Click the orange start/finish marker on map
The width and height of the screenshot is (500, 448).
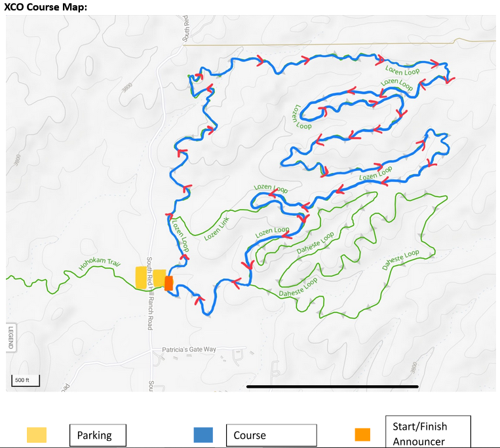tap(169, 284)
